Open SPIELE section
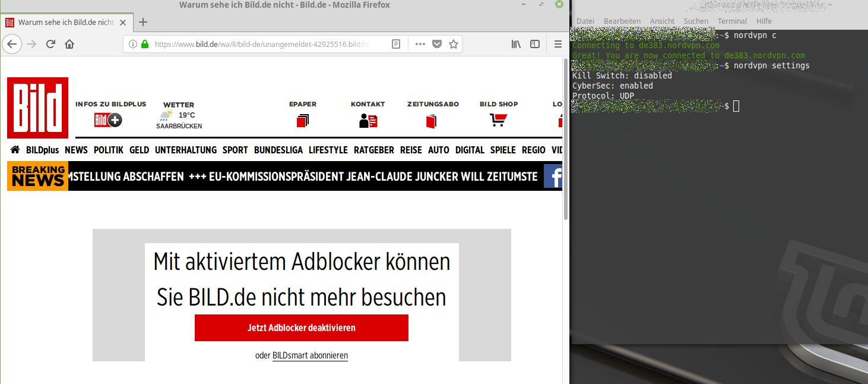The height and width of the screenshot is (384, 868). coord(503,150)
